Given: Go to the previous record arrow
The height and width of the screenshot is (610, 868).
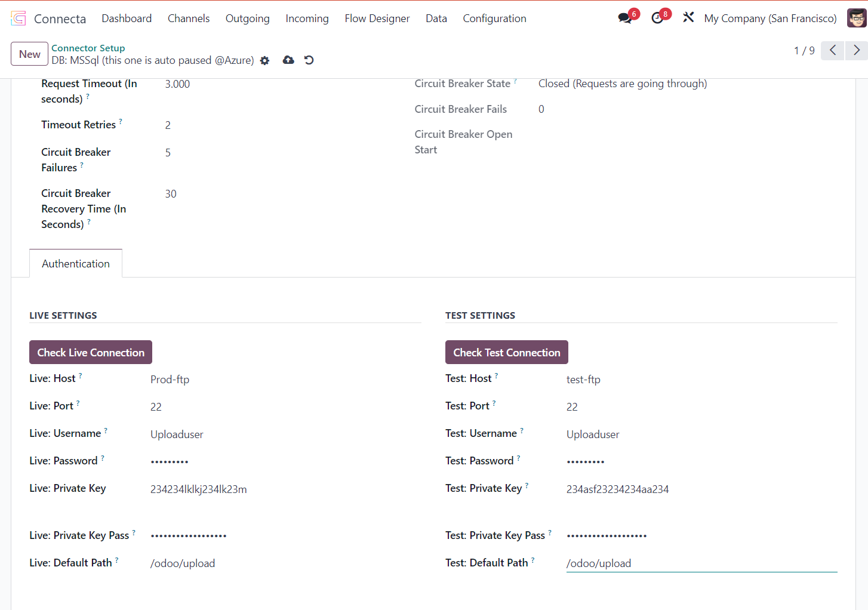Looking at the screenshot, I should (833, 51).
